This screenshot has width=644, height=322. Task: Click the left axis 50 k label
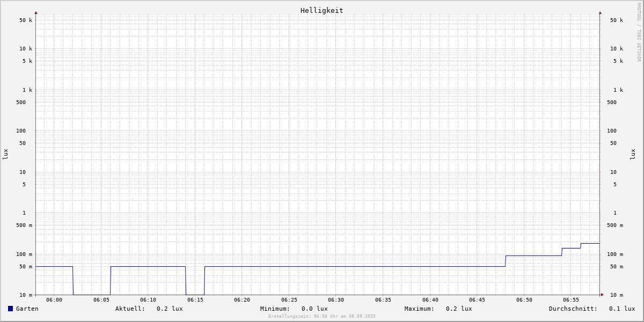pos(26,20)
